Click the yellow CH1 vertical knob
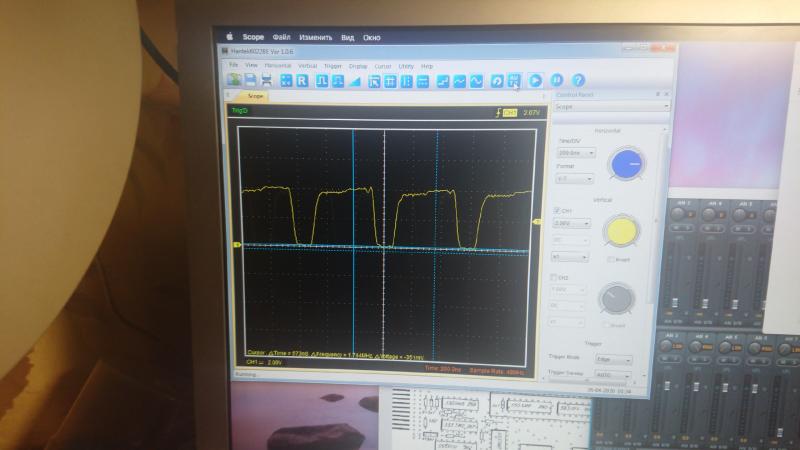Image resolution: width=800 pixels, height=450 pixels. (622, 232)
